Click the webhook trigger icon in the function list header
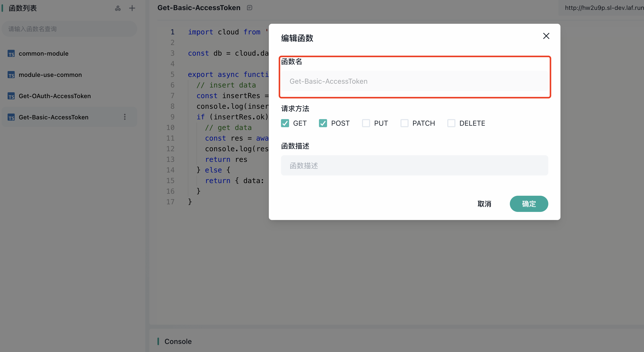Viewport: 644px width, 352px height. coord(118,8)
